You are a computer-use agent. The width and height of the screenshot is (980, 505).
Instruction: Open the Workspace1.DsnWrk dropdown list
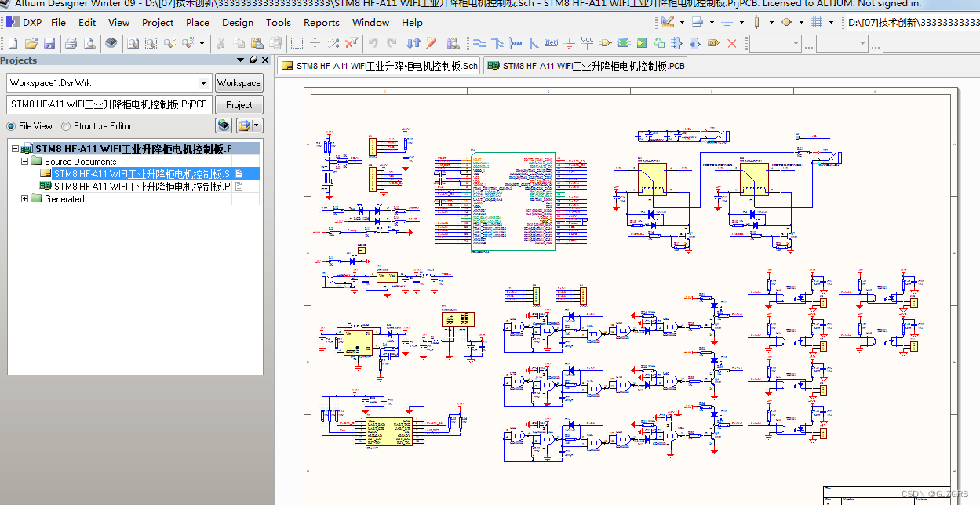204,83
